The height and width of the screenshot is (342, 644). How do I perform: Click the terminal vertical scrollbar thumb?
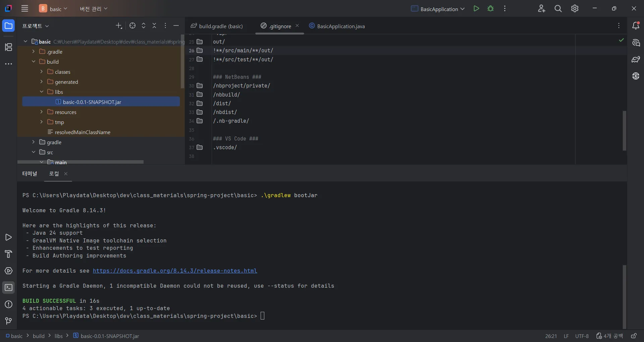(x=624, y=297)
